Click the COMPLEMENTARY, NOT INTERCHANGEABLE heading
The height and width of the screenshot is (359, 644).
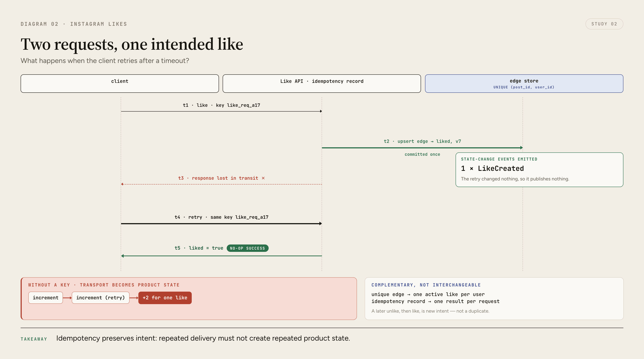click(x=426, y=285)
